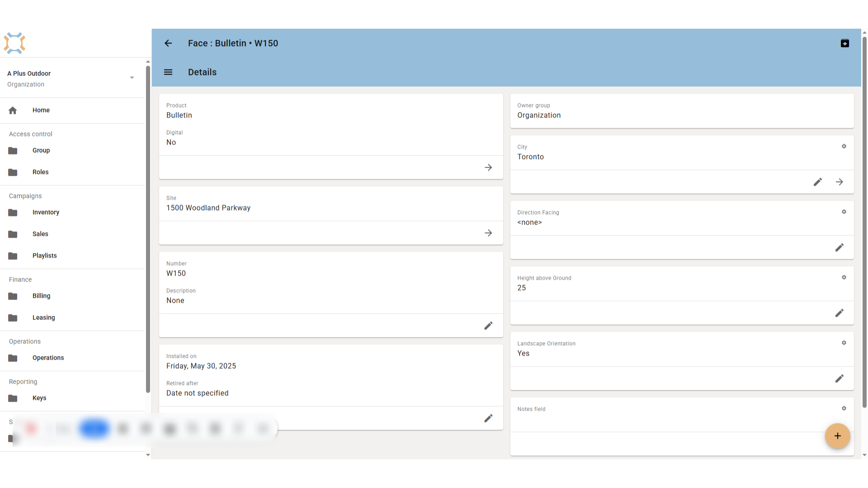Click the archive icon in header

[844, 43]
